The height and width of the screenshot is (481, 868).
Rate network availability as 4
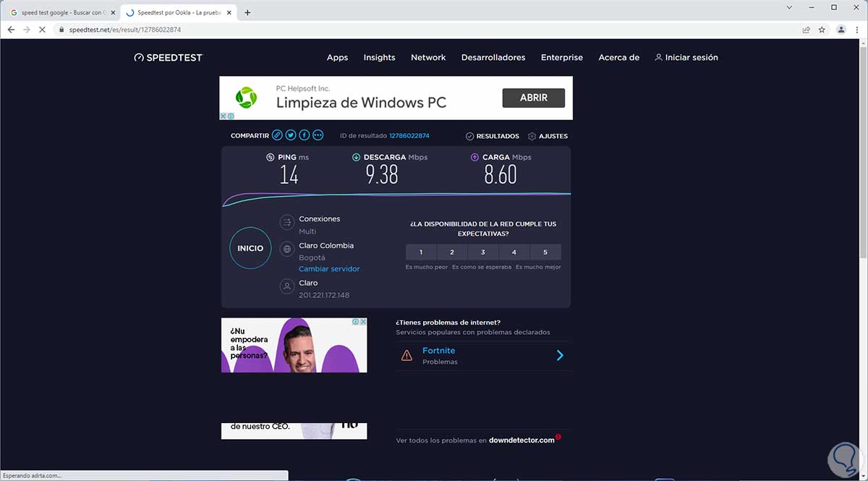(514, 252)
